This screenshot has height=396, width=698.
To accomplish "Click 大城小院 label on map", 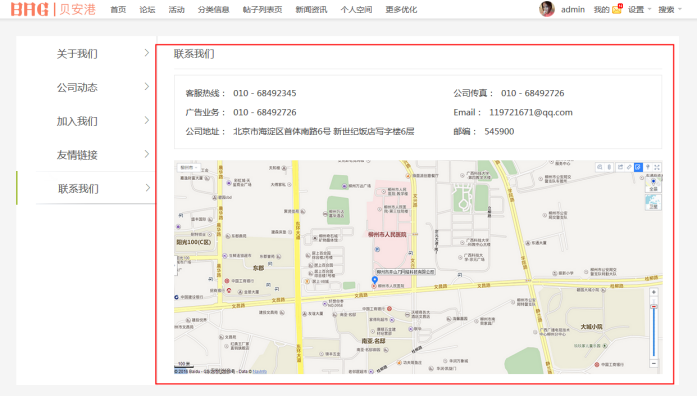I will (591, 327).
